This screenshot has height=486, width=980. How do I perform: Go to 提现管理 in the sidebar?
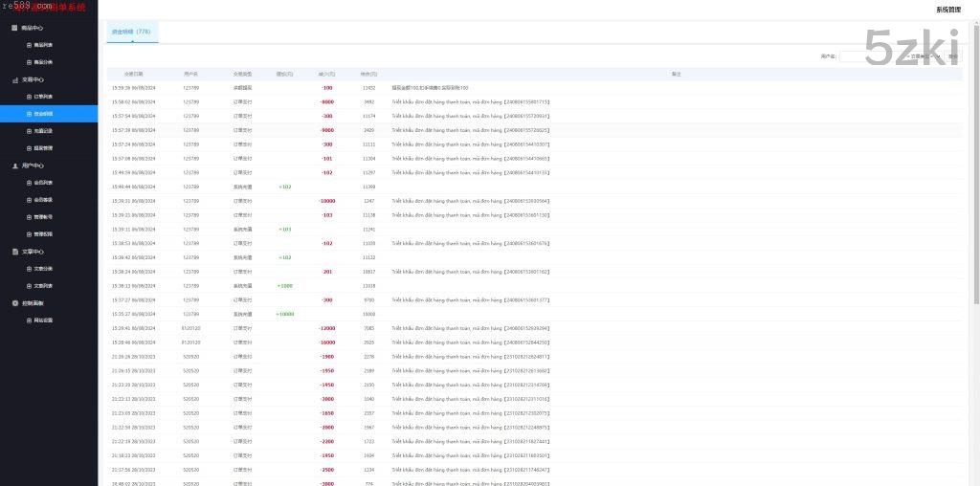click(43, 148)
